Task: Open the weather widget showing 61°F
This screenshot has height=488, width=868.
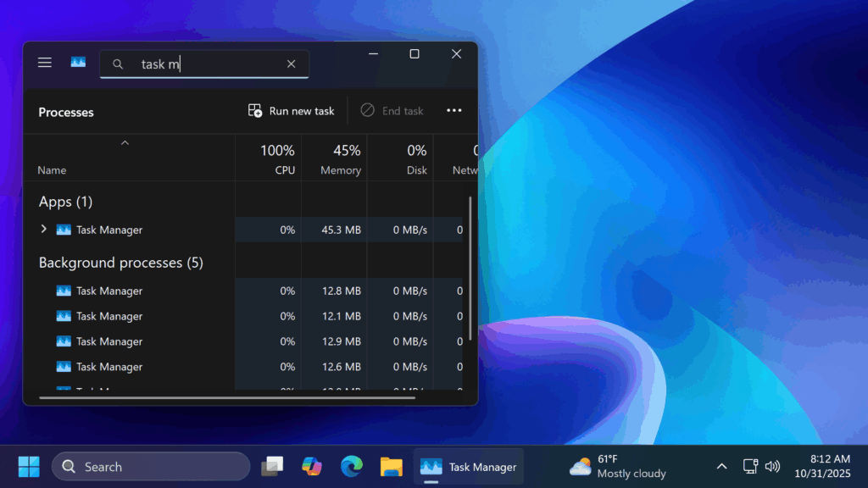Action: coord(617,467)
